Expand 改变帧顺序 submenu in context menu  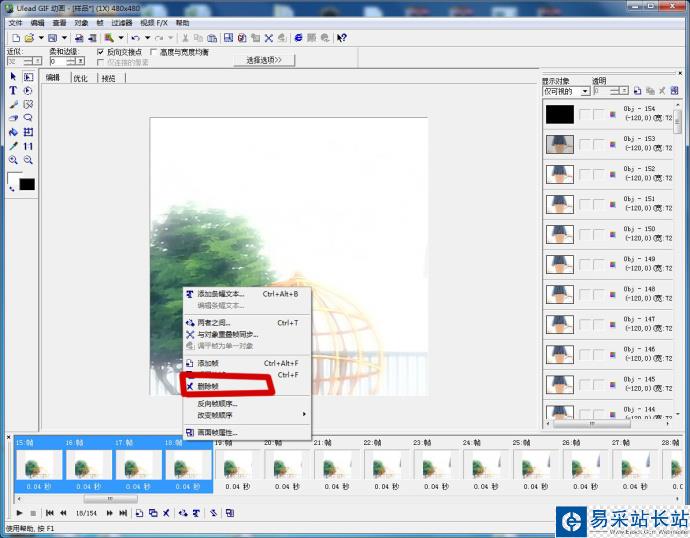point(304,414)
